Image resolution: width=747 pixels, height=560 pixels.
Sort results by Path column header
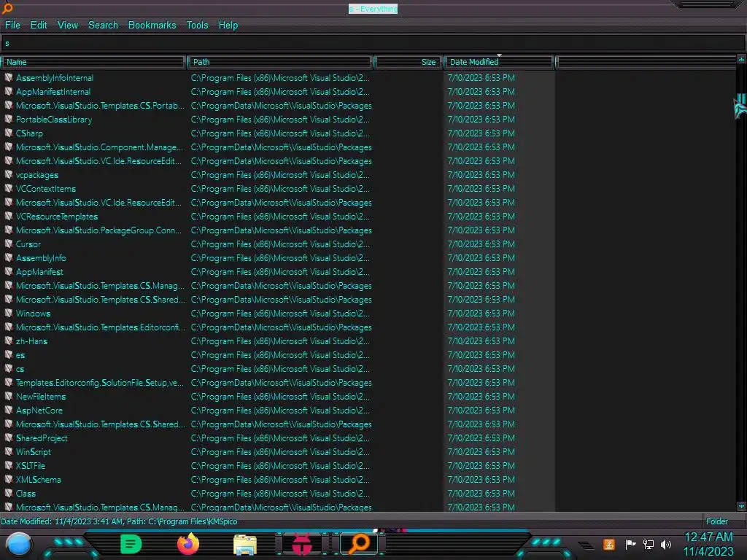279,62
